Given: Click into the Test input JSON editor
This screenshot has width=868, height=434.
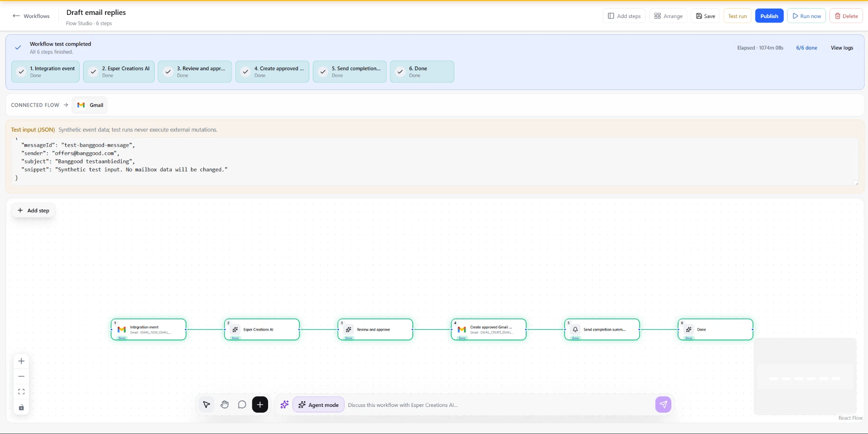Looking at the screenshot, I should (x=435, y=161).
